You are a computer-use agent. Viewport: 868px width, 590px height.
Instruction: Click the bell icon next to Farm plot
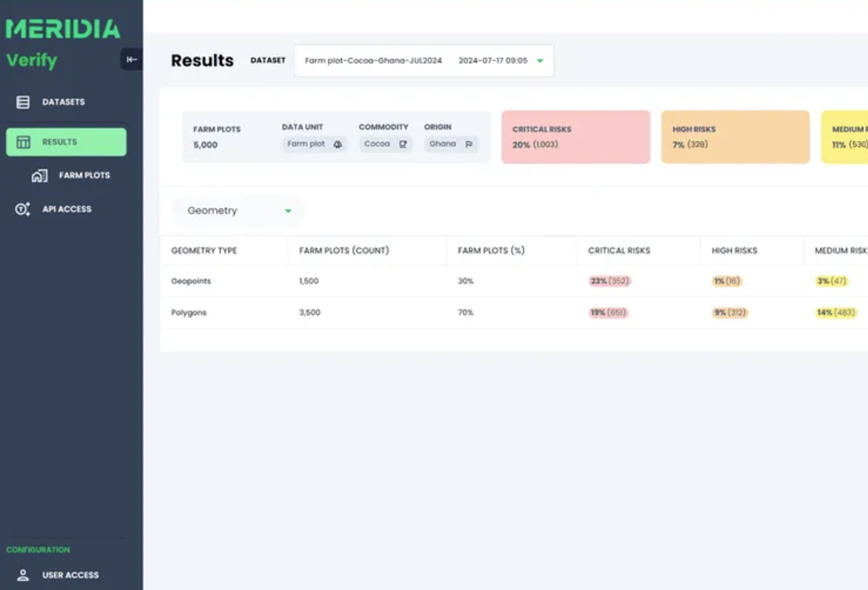click(336, 144)
